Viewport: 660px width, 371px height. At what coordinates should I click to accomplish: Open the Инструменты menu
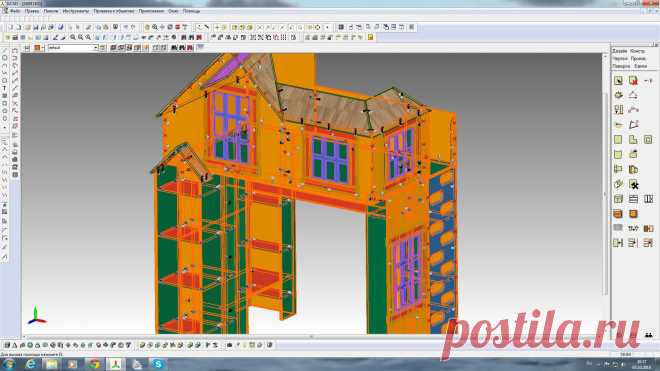76,11
